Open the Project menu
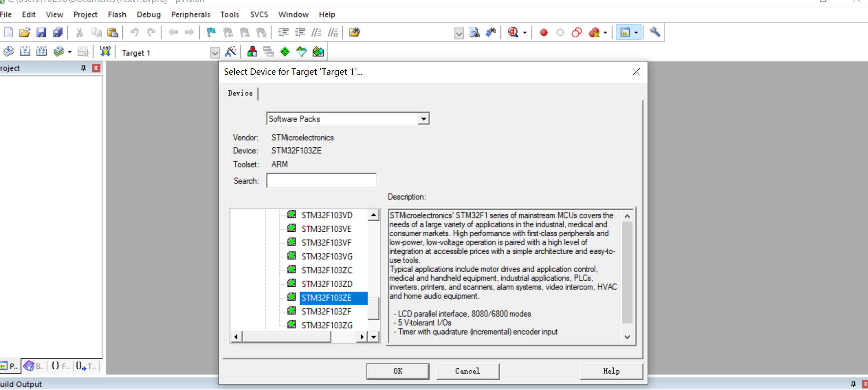The image size is (868, 390). click(85, 15)
